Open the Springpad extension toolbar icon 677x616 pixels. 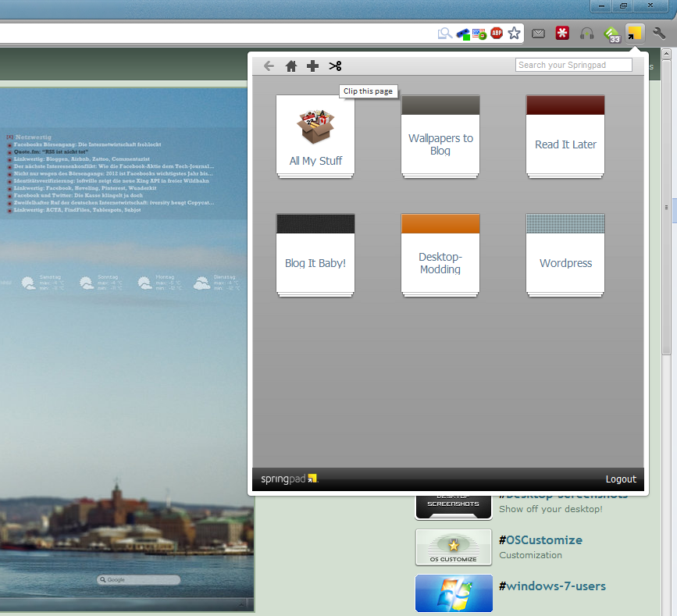click(x=634, y=34)
